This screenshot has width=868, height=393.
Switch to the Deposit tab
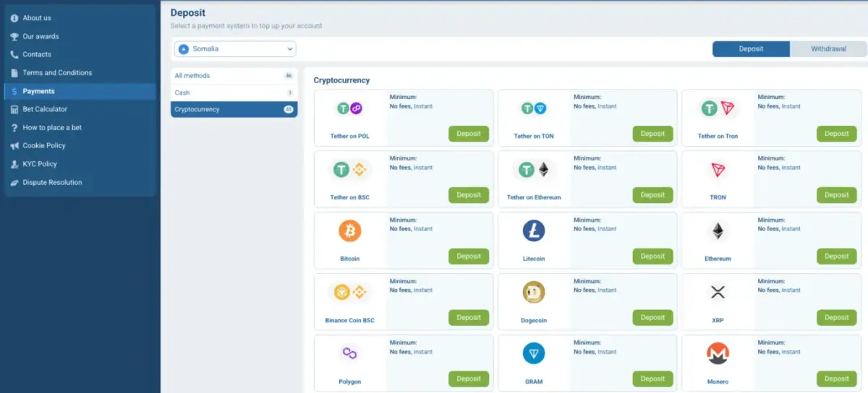[x=751, y=49]
